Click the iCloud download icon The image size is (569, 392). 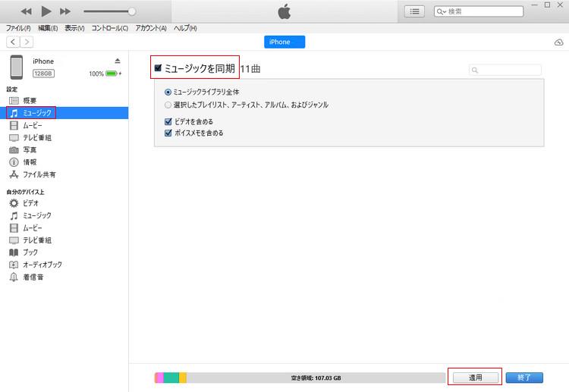(x=559, y=42)
